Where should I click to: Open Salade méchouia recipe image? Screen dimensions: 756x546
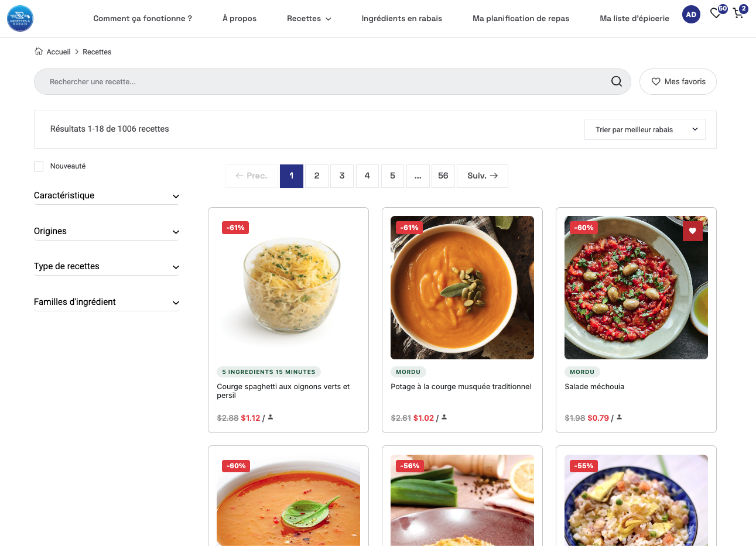tap(636, 287)
